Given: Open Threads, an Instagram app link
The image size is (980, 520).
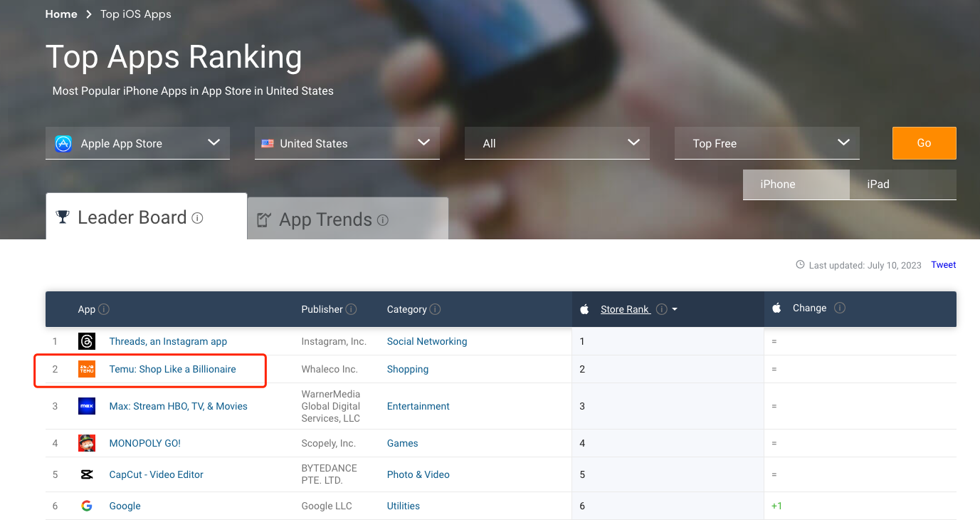Looking at the screenshot, I should [x=168, y=341].
